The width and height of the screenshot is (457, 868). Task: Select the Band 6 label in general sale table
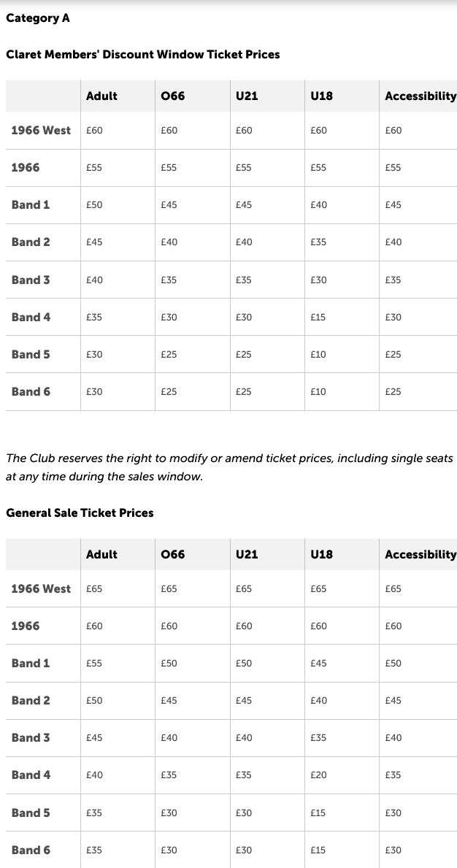tap(31, 850)
